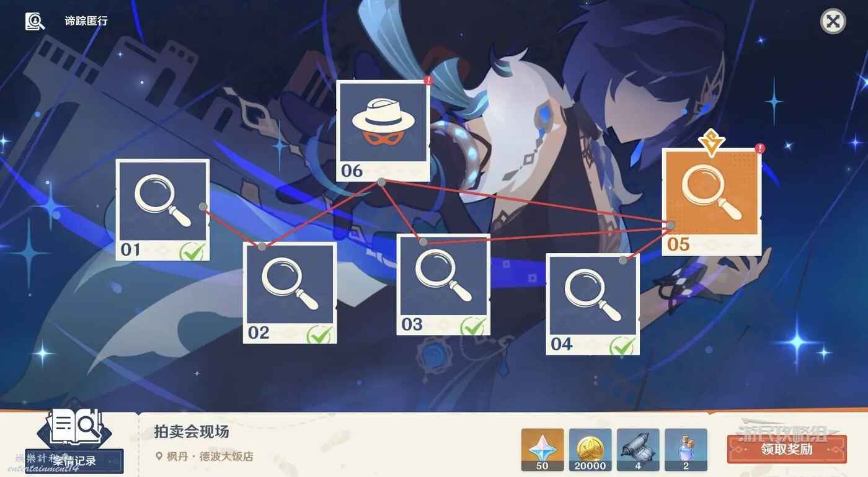Screen dimensions: 868x477
Task: Select clue card 02
Action: click(x=290, y=292)
